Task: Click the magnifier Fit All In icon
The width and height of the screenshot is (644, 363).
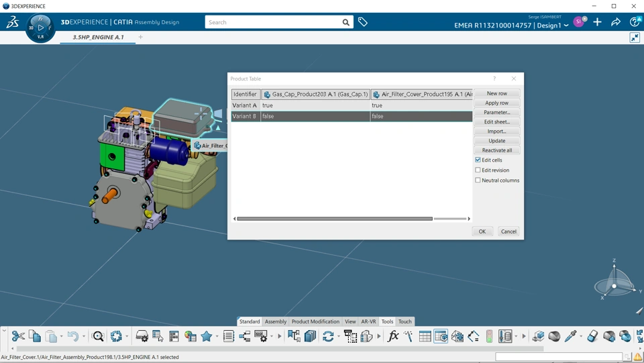Action: [98, 336]
